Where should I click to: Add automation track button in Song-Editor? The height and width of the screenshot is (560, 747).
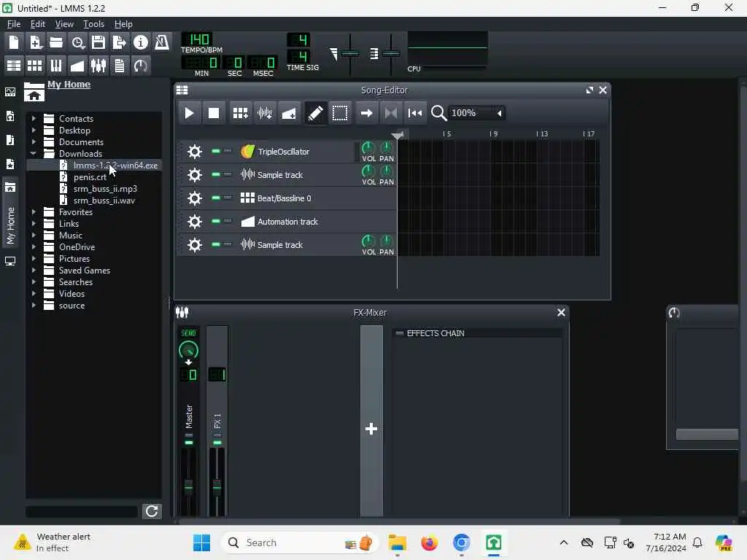[x=289, y=113]
